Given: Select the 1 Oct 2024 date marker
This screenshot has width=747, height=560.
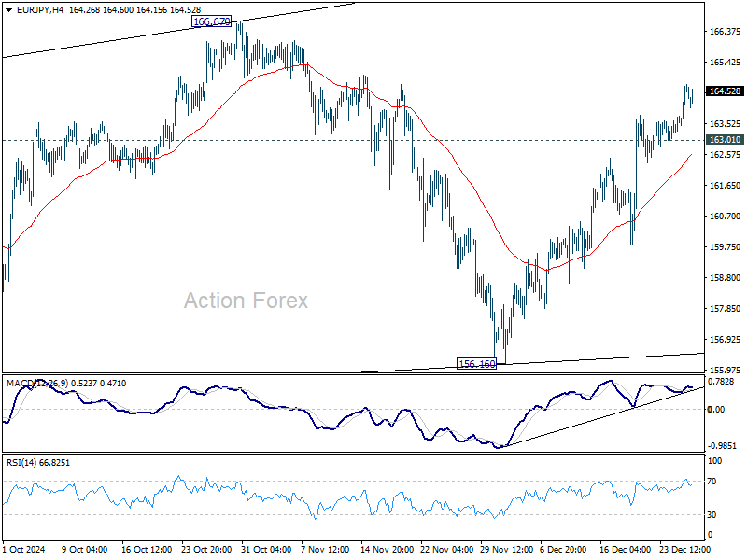Looking at the screenshot, I should click(24, 549).
